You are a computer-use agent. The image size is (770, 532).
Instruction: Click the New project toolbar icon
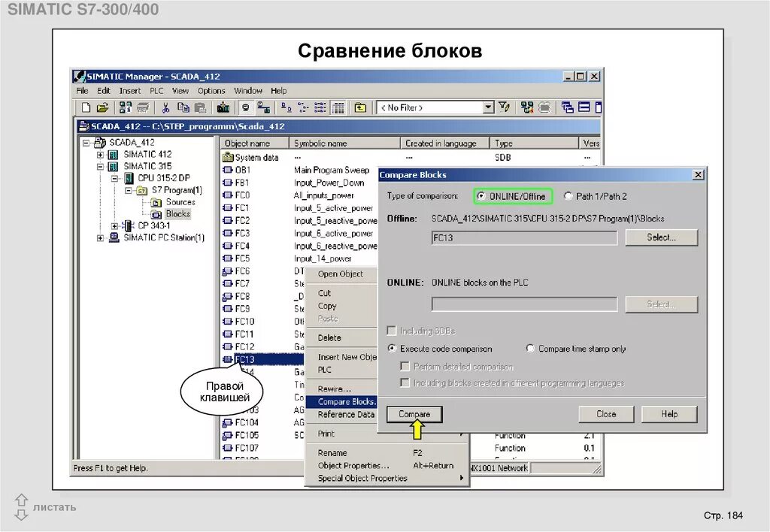coord(86,107)
